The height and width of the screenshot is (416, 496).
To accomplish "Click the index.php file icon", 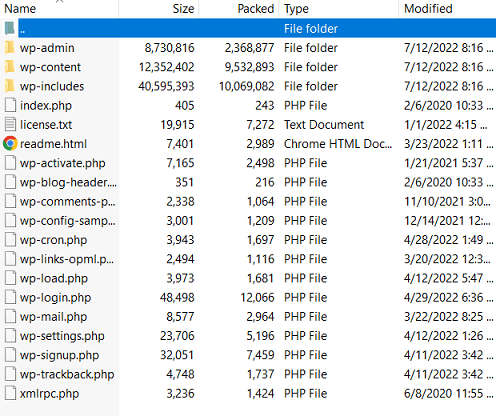I will coord(10,105).
